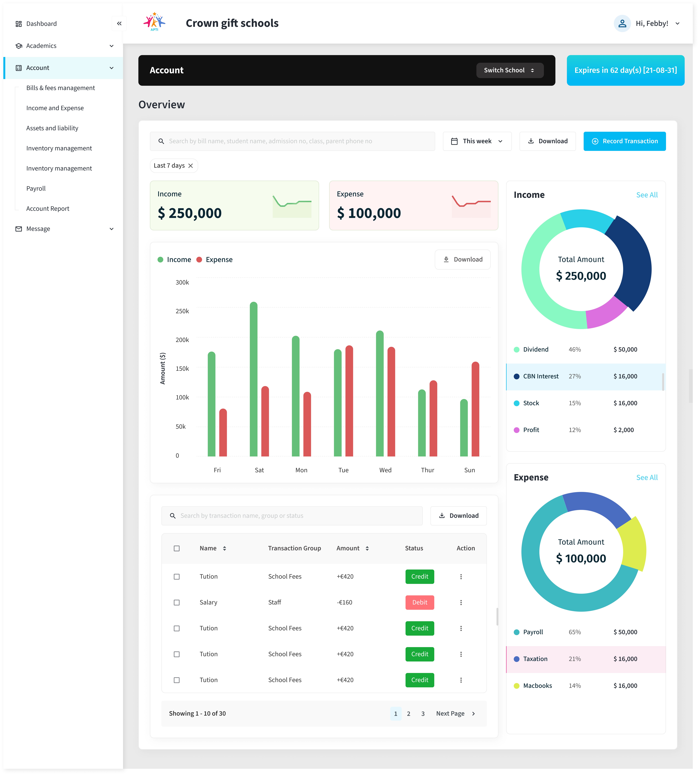The image size is (700, 775).
Task: Tick the checkbox for Salary row
Action: coord(177,602)
